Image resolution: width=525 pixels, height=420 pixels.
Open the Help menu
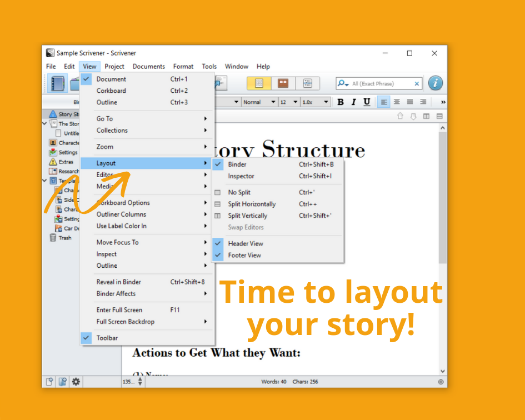click(263, 66)
